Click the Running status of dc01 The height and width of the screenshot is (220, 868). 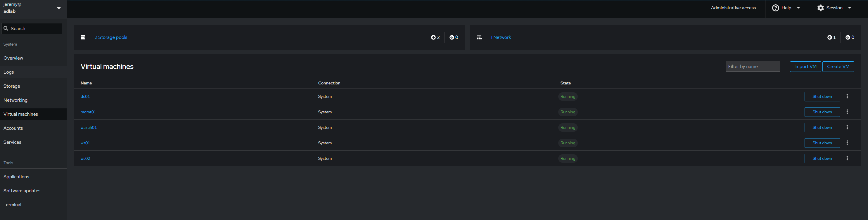568,96
